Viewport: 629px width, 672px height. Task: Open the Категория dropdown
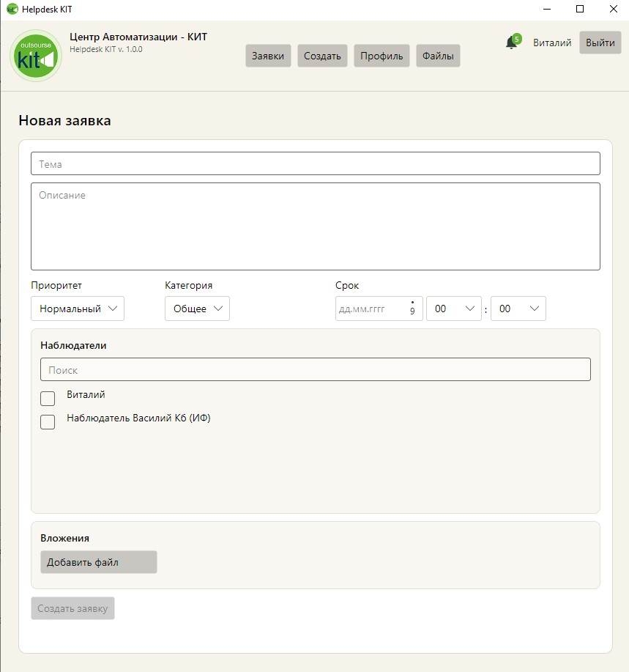[x=197, y=309]
